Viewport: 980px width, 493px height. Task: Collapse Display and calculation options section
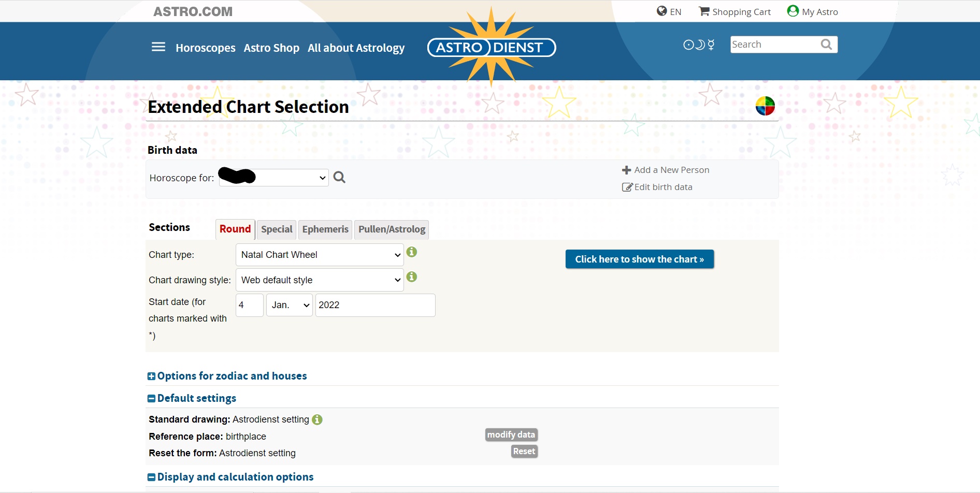230,477
